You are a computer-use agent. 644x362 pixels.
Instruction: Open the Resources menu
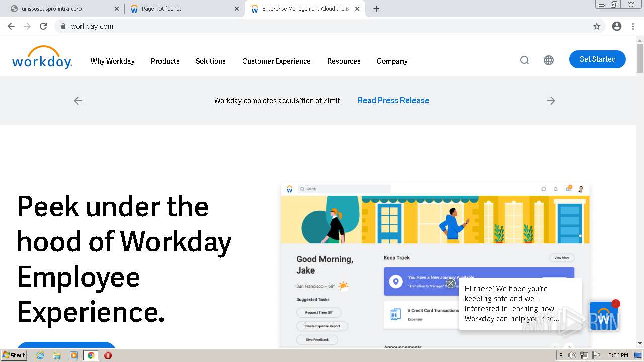[x=344, y=61]
